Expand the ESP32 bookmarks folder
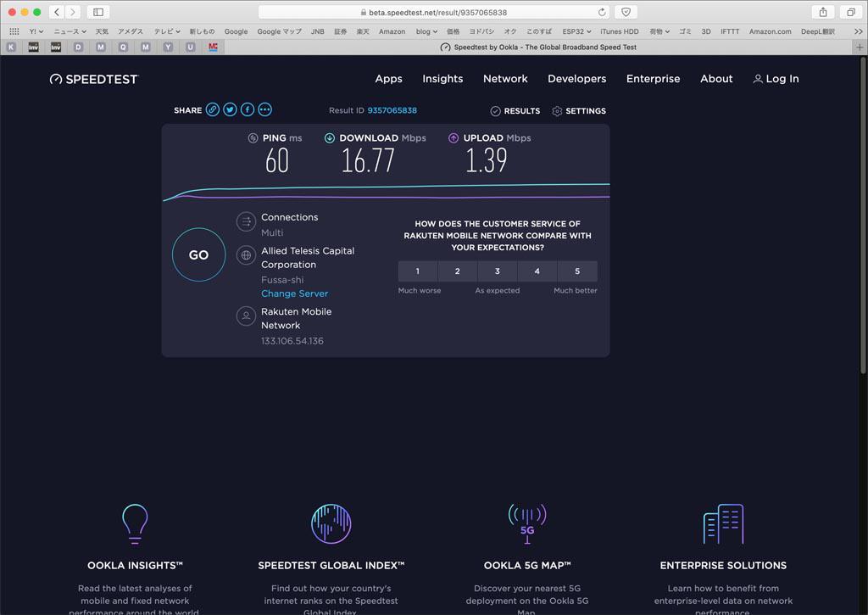The width and height of the screenshot is (868, 615). tap(576, 31)
